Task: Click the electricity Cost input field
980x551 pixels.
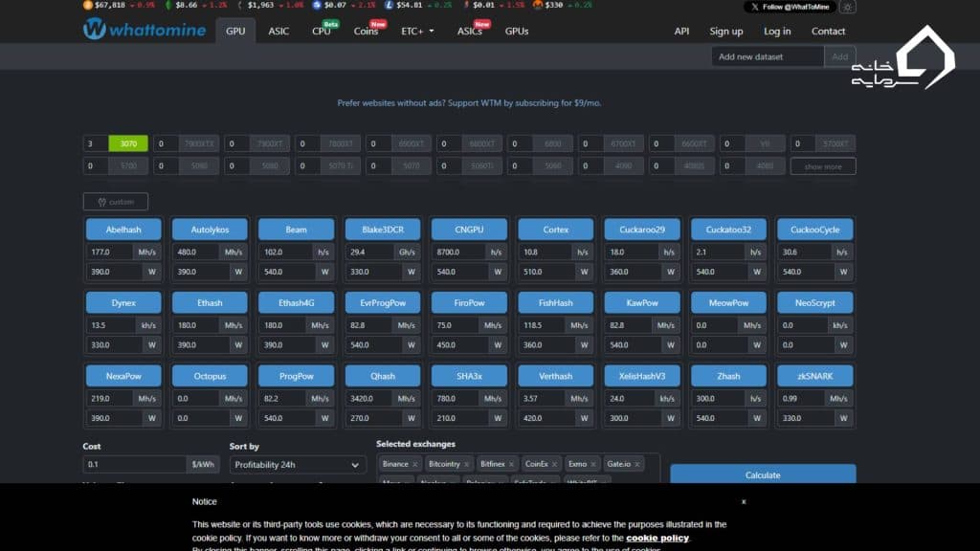Action: click(x=135, y=464)
